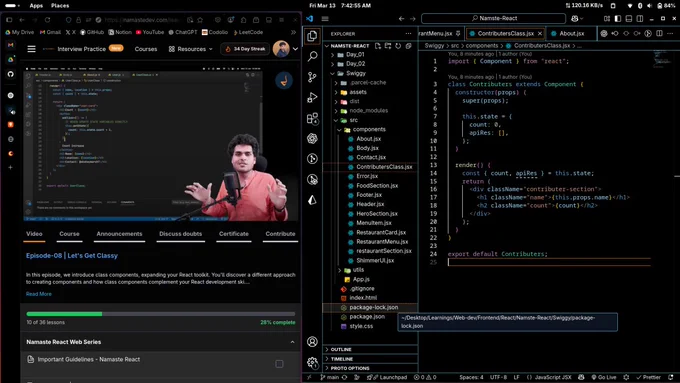Viewport: 680px width, 383px height.
Task: Open the Manage gear menu in VS Code
Action: (312, 362)
